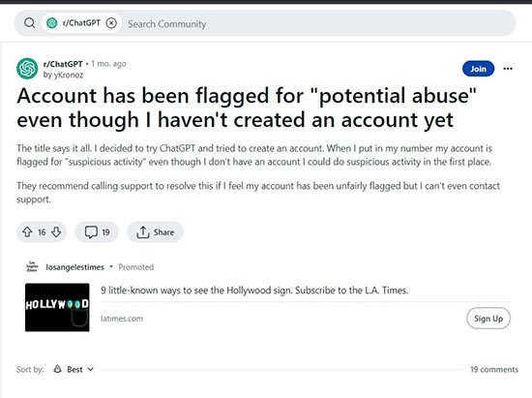Join the r/ChatGPT community
The width and height of the screenshot is (532, 398).
(478, 69)
